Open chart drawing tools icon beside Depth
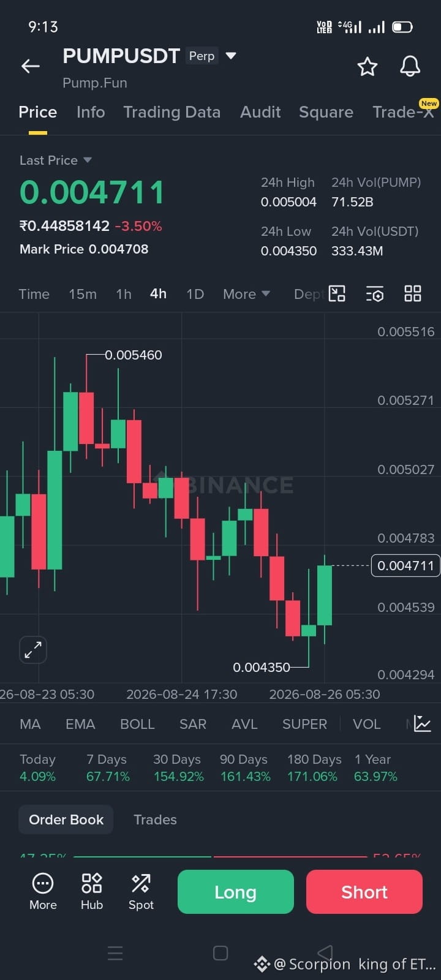 pos(337,294)
